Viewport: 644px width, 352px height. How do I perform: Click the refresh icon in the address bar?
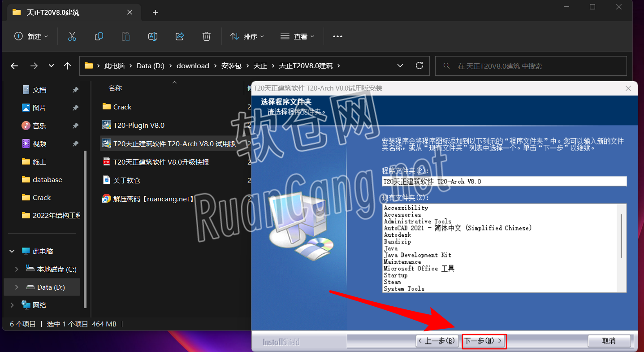(419, 65)
